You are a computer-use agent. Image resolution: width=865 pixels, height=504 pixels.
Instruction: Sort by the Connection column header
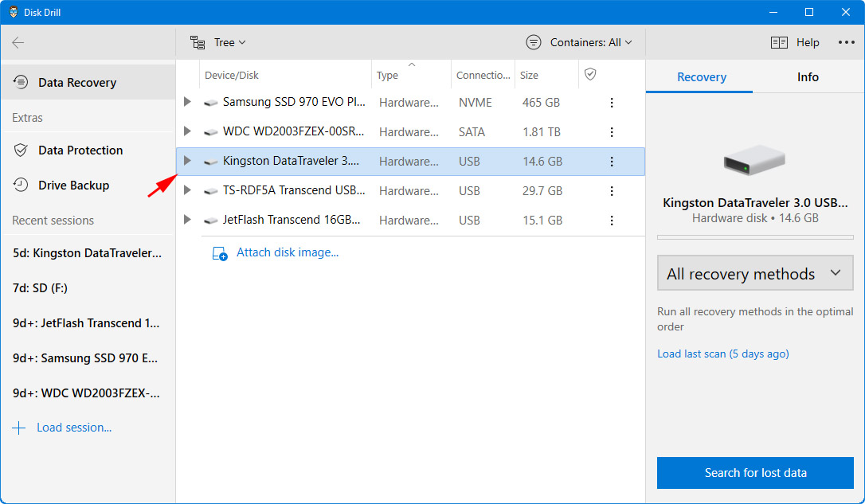(x=483, y=75)
